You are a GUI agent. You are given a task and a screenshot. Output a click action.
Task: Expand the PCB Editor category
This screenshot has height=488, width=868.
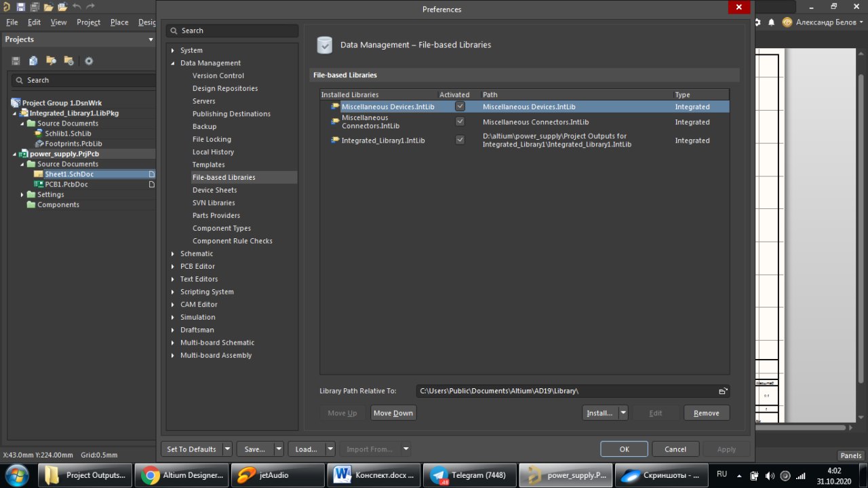(173, 267)
